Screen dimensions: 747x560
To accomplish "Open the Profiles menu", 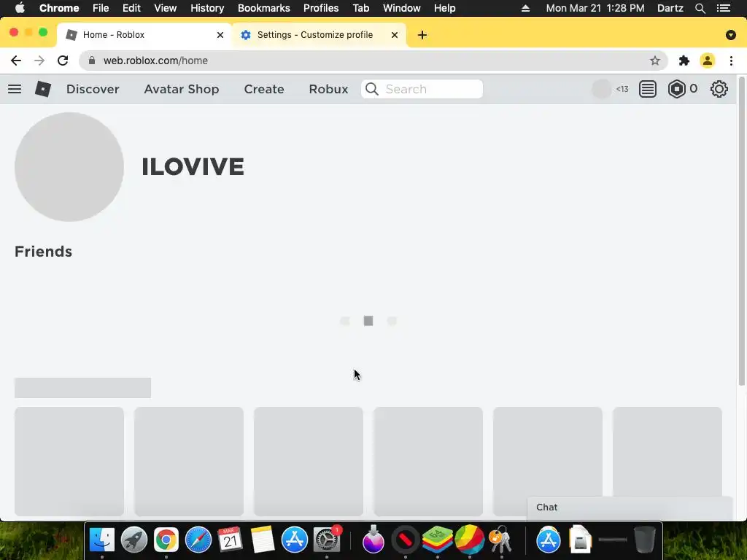I will pos(321,8).
